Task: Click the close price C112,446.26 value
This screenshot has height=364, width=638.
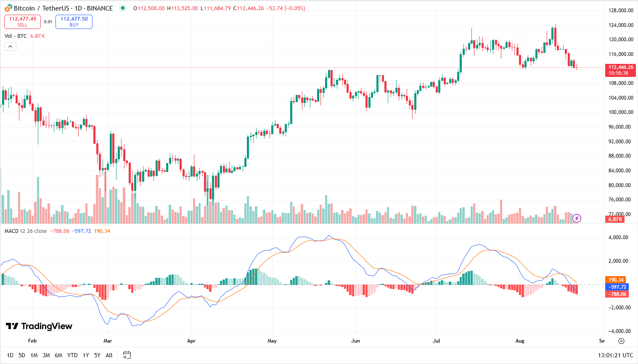Action: coord(249,8)
